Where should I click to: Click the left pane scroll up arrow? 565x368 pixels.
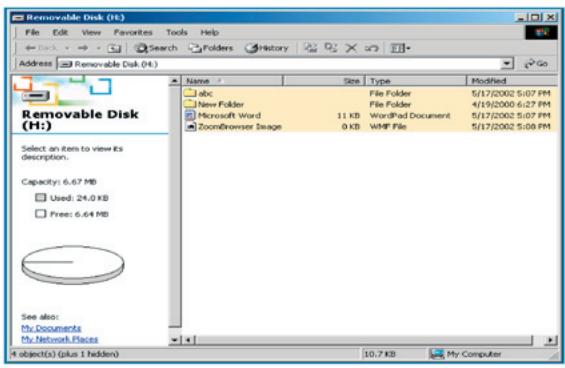click(175, 81)
